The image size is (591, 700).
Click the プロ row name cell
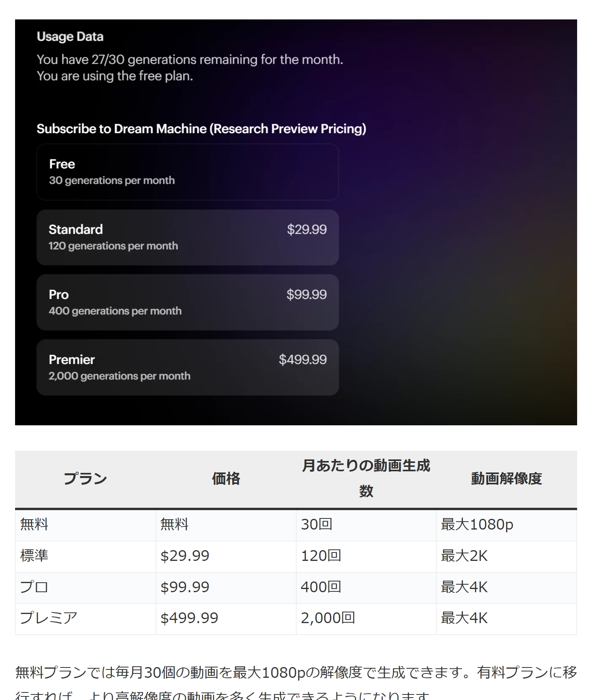[x=85, y=587]
